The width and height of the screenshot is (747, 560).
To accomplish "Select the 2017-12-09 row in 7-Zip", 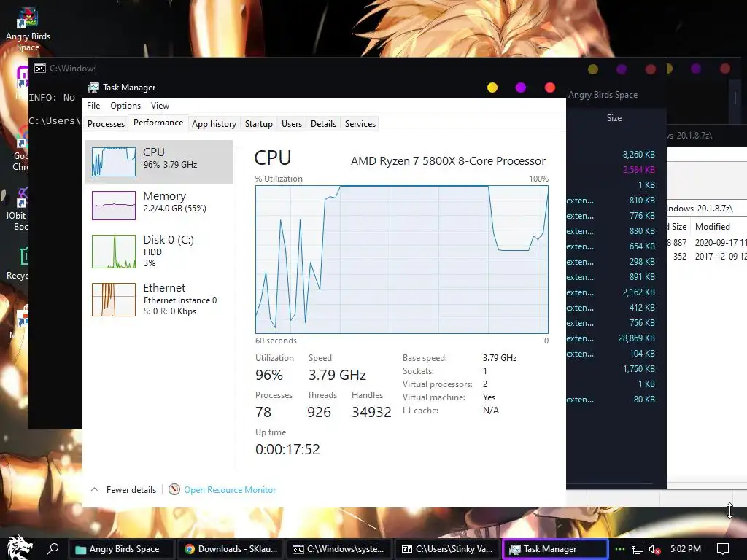I will point(707,256).
